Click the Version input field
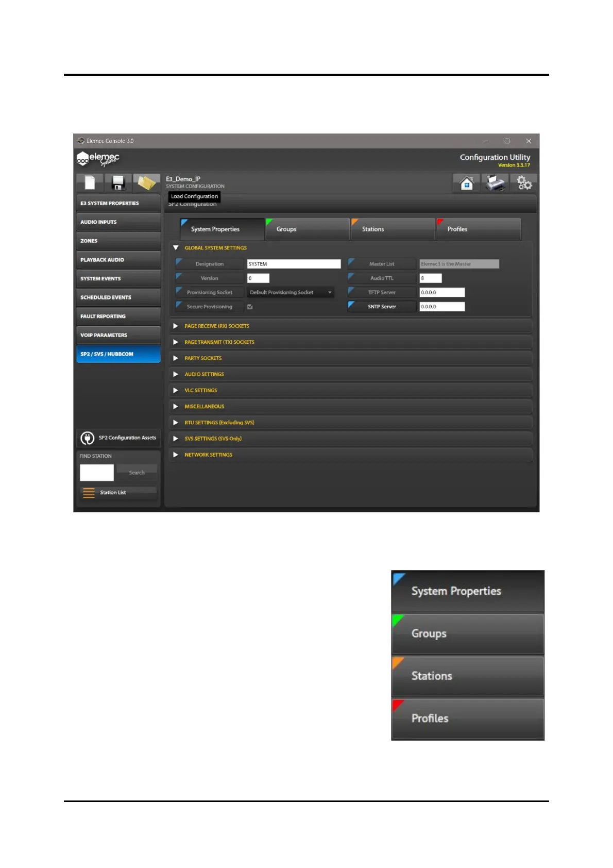Image resolution: width=613 pixels, height=868 pixels. (x=258, y=278)
